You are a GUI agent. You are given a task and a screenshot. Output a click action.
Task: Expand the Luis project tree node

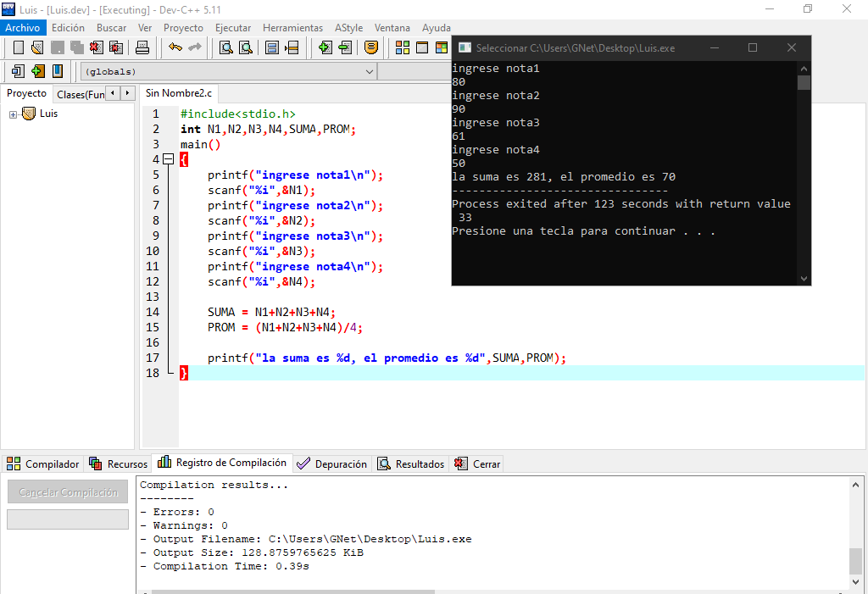point(14,114)
